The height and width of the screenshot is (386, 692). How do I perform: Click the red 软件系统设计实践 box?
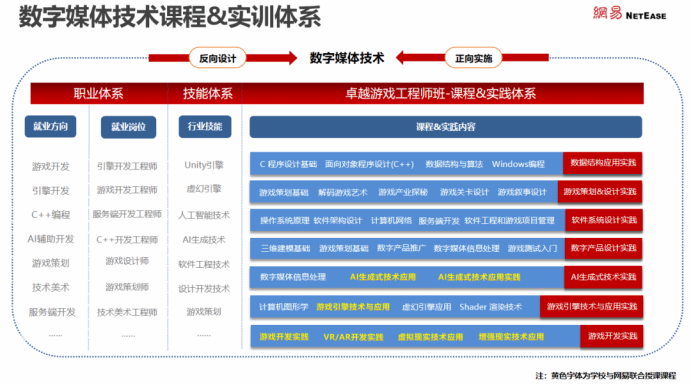[604, 220]
